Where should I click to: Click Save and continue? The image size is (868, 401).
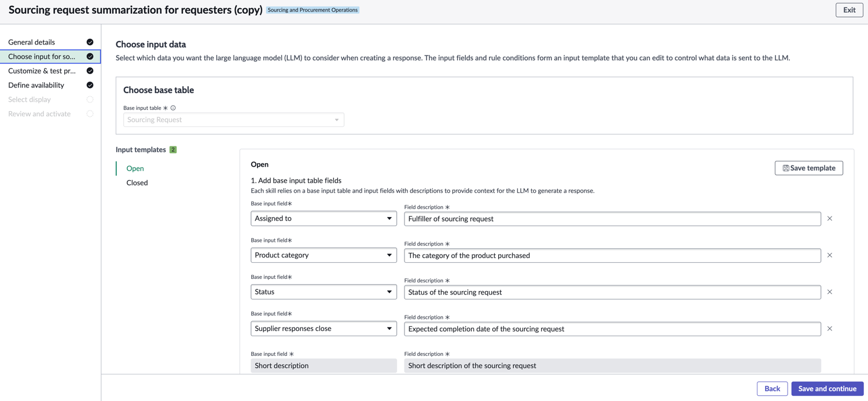click(x=827, y=389)
